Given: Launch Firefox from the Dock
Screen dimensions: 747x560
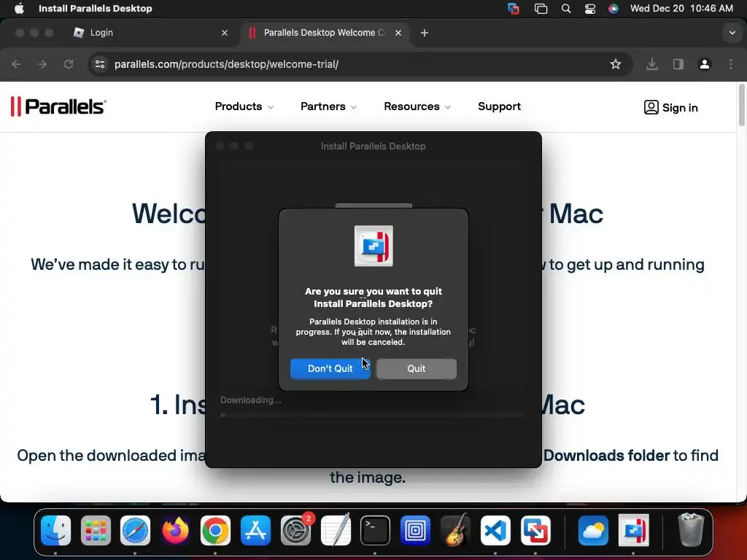Looking at the screenshot, I should pyautogui.click(x=175, y=531).
